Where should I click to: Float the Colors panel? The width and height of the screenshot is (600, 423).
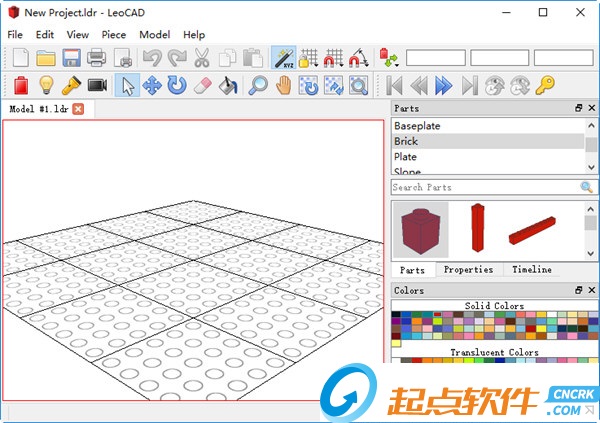point(579,290)
